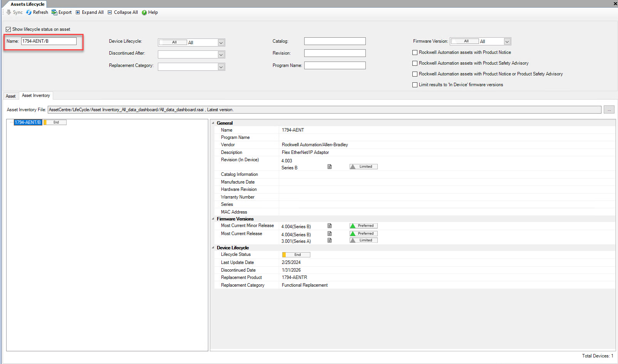This screenshot has height=364, width=618.
Task: Click the Limited status badge for Series B revision
Action: click(363, 167)
